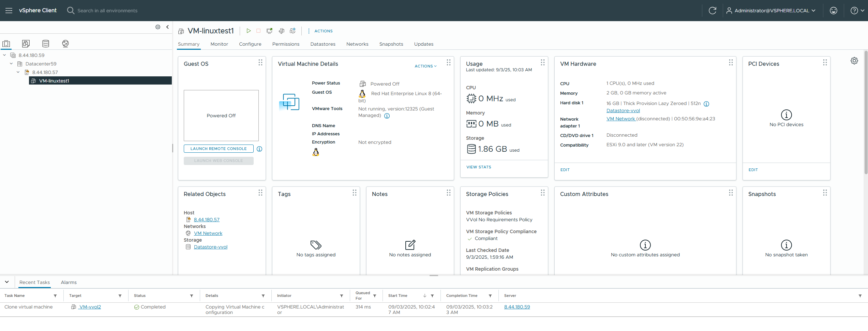Open the Datastore-vvol link in VM Hardware
The image size is (868, 331).
pos(623,110)
